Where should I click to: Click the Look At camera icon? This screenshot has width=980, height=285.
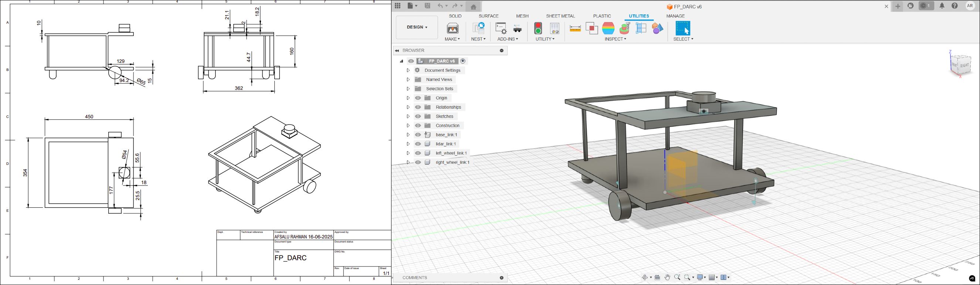pos(657,277)
